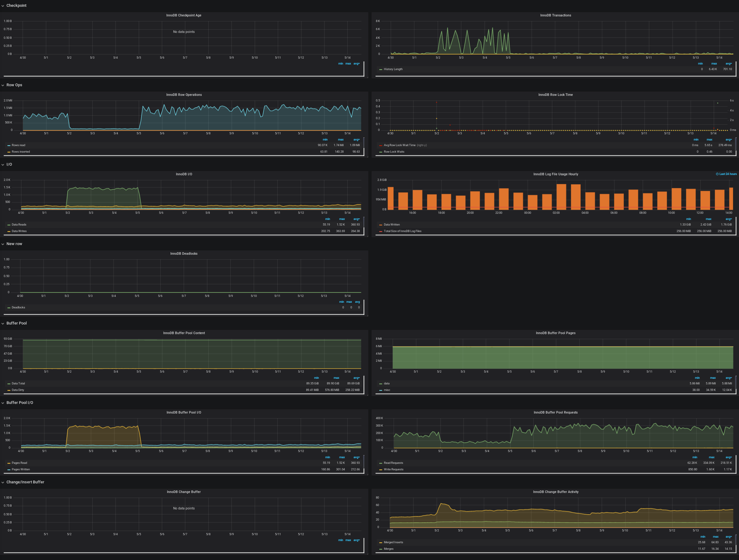
Task: Click the Pages Written legend color icon
Action: tap(8, 469)
